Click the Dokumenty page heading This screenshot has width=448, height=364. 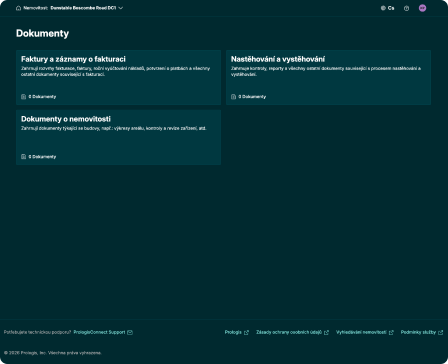point(42,33)
